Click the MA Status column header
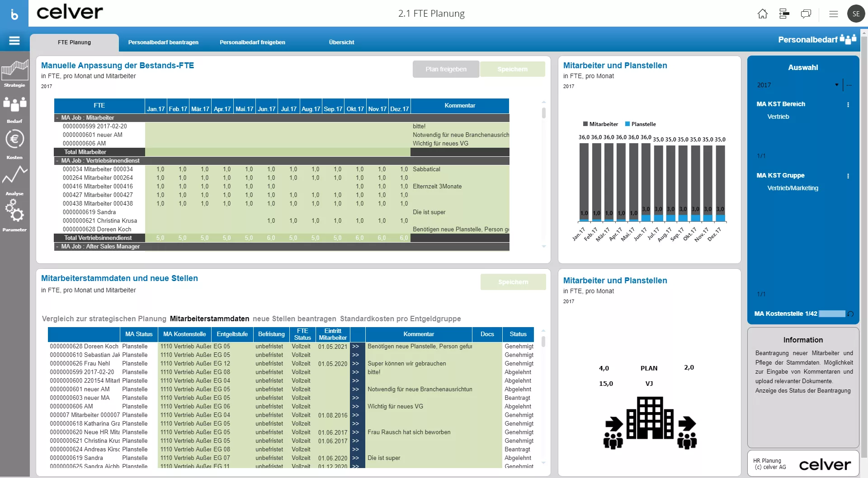This screenshot has width=868, height=478. pyautogui.click(x=139, y=334)
